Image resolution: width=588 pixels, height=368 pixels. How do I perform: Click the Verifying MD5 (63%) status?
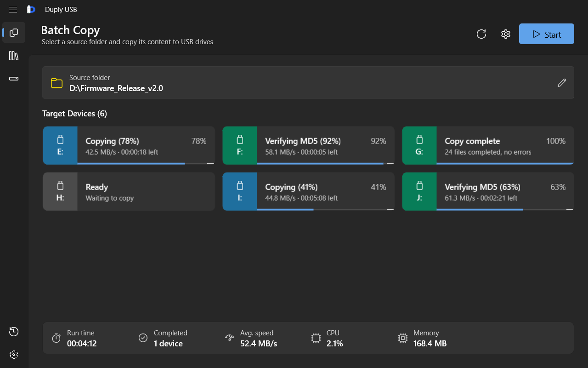point(482,187)
